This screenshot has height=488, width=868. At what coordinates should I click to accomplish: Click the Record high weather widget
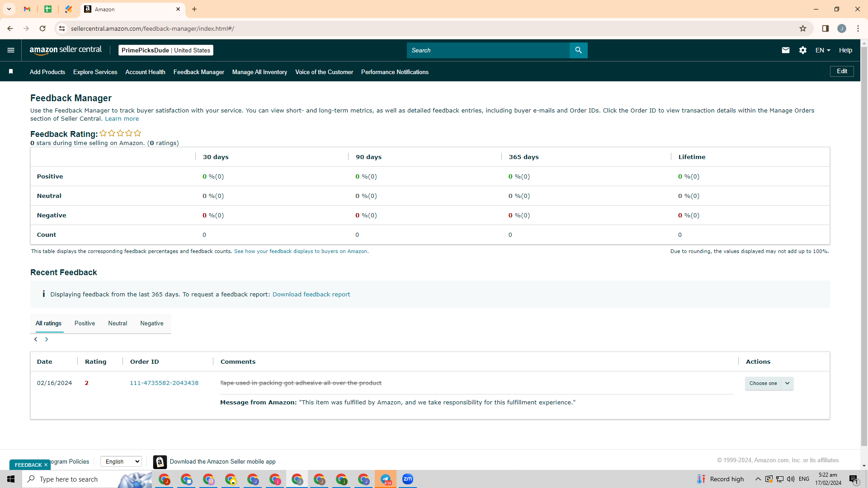point(721,479)
